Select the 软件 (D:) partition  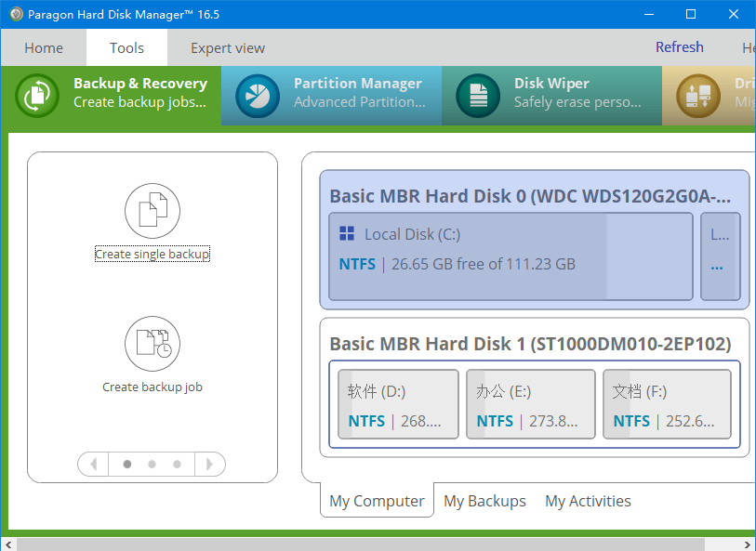pyautogui.click(x=398, y=404)
